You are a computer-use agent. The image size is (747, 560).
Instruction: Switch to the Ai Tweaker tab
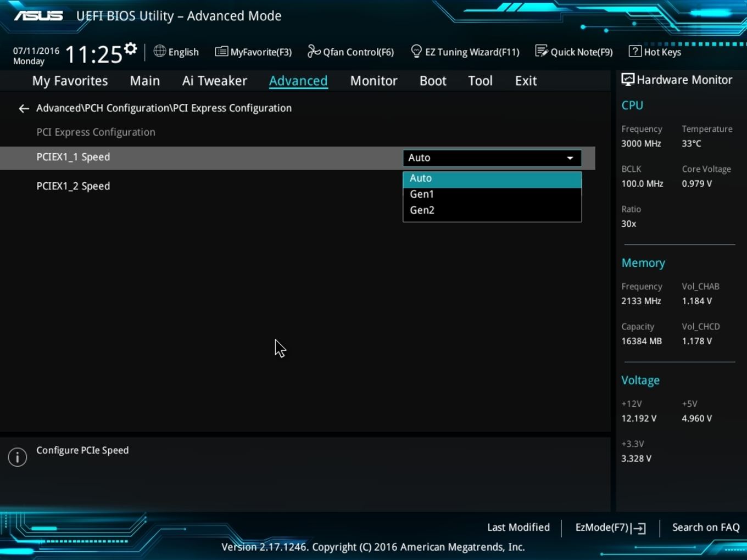tap(215, 81)
